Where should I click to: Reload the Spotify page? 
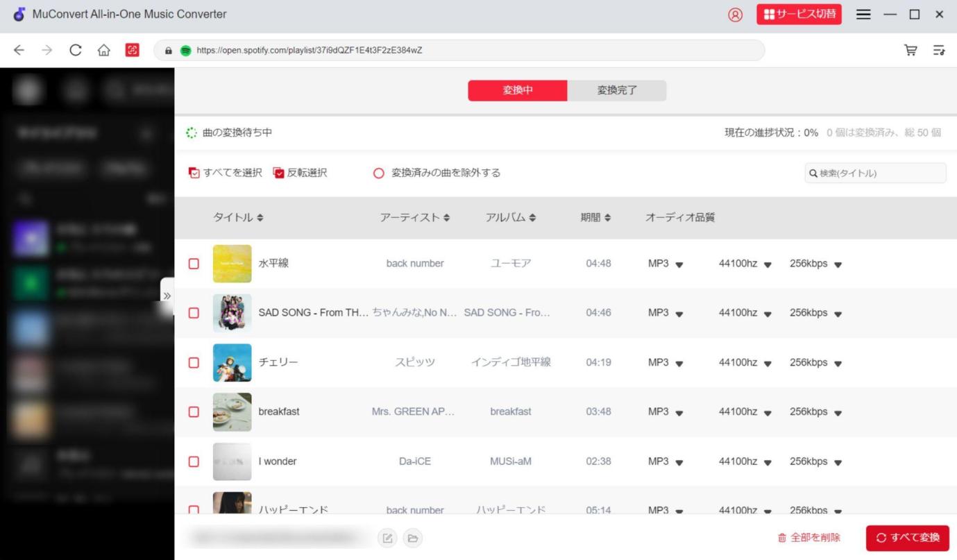coord(76,50)
